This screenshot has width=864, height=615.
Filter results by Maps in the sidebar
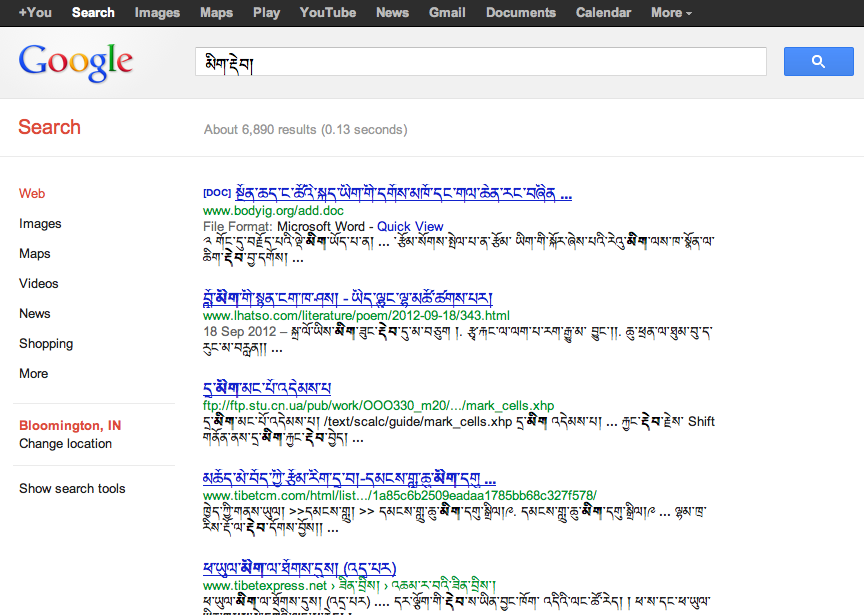[x=35, y=253]
